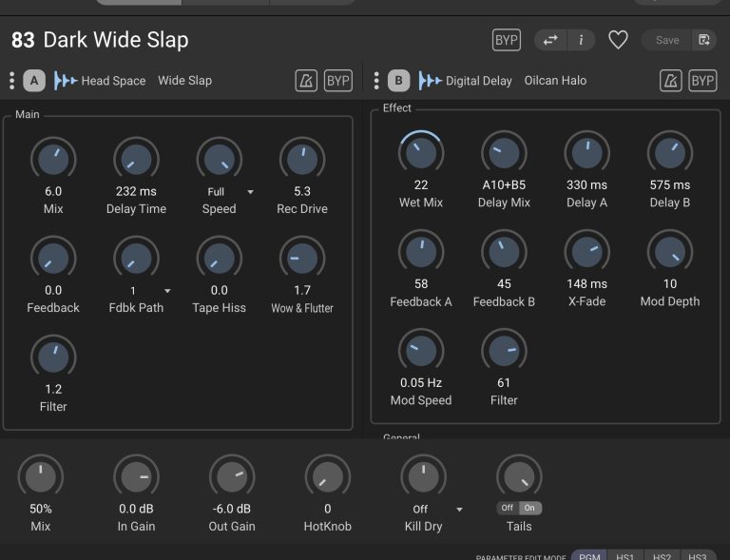Open the preset info icon
730x560 pixels.
(581, 40)
